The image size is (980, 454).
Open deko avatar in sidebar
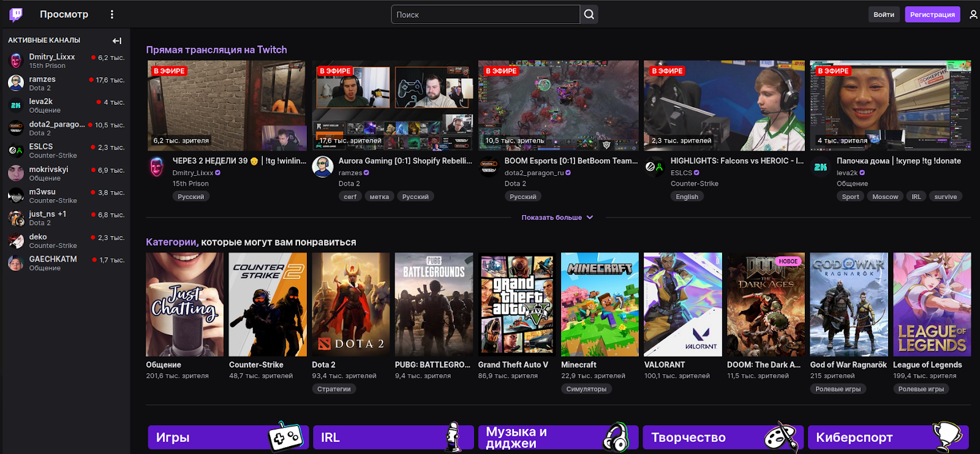pos(16,241)
